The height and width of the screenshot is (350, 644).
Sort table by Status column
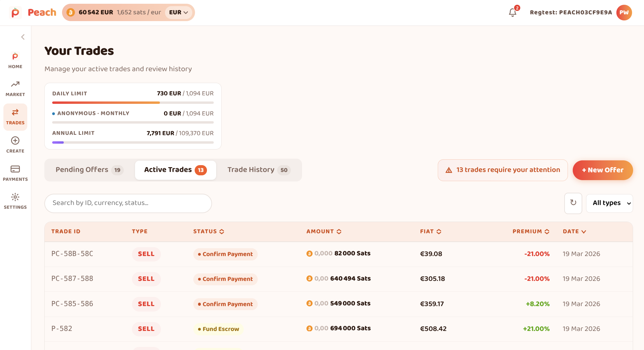pos(209,232)
